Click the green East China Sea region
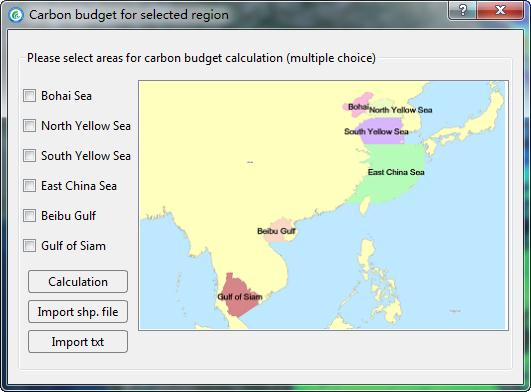This screenshot has width=531, height=392. pos(393,173)
